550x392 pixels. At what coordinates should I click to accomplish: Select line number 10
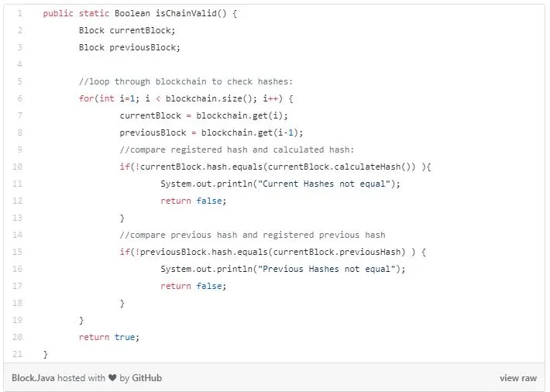(17, 167)
